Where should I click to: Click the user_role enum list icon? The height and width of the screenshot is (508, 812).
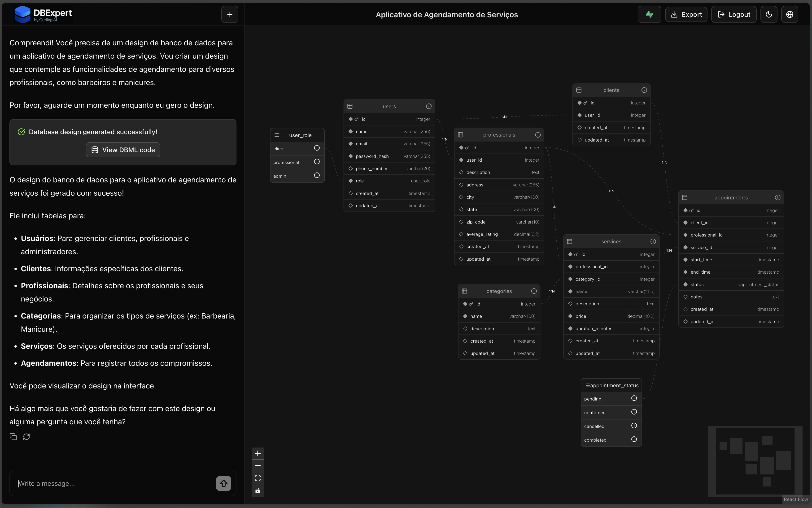(276, 135)
